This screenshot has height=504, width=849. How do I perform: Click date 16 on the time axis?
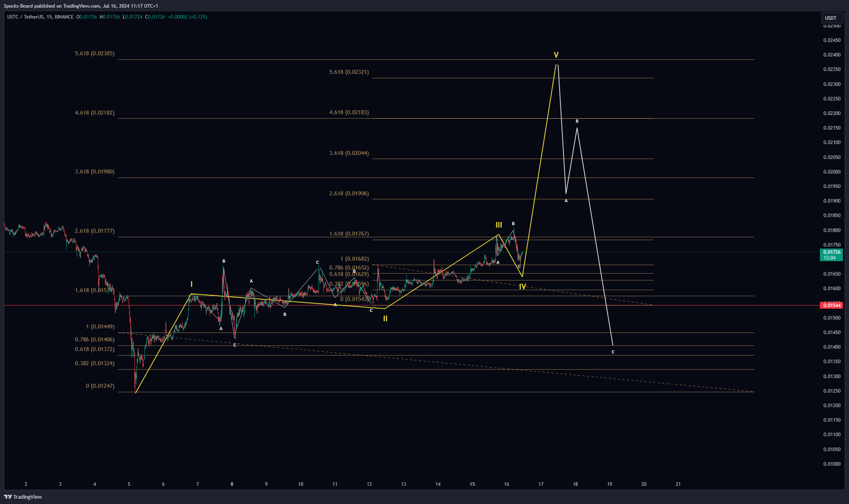tap(507, 484)
